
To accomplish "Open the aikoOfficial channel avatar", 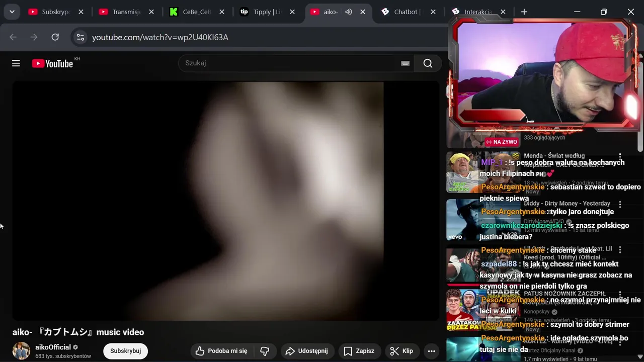I will (x=21, y=351).
